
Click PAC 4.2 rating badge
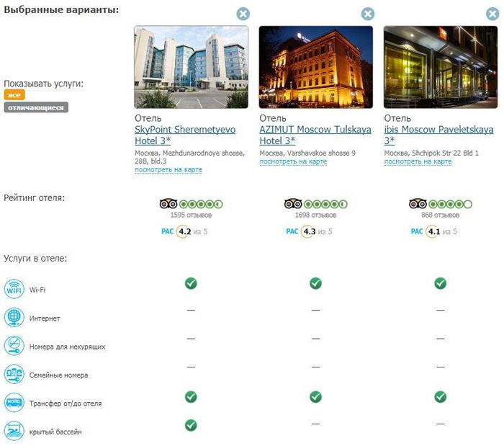pos(184,231)
